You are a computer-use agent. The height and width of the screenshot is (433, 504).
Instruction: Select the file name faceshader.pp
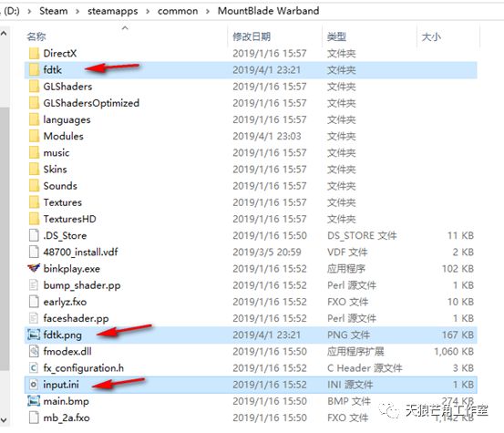point(76,318)
